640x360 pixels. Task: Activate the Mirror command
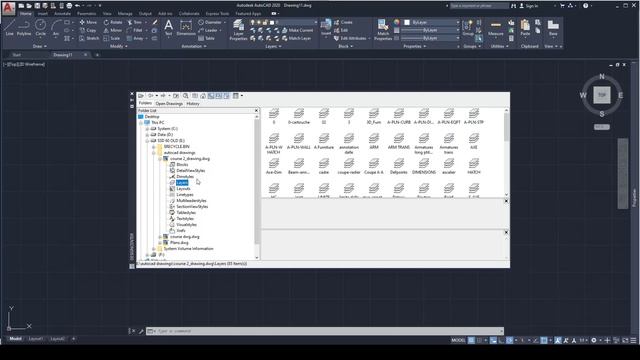pyautogui.click(x=113, y=30)
